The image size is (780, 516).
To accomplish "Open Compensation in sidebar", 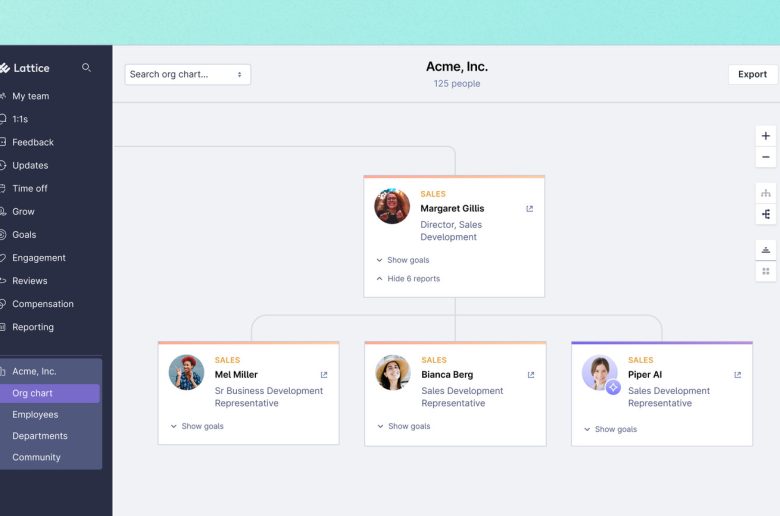I will pos(42,304).
